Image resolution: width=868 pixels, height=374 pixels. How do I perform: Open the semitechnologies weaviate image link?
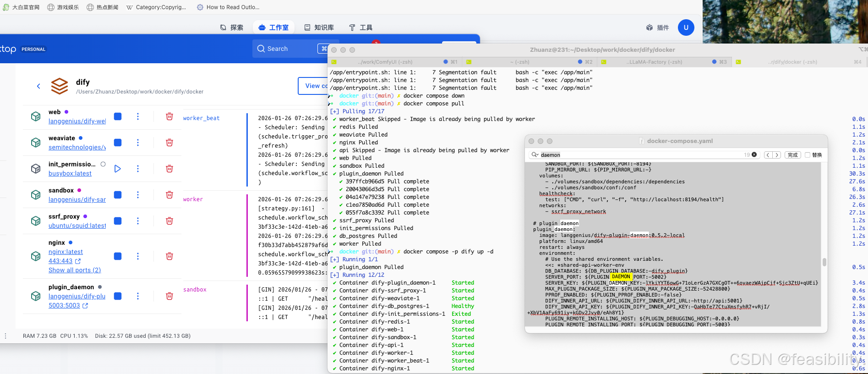pos(77,147)
